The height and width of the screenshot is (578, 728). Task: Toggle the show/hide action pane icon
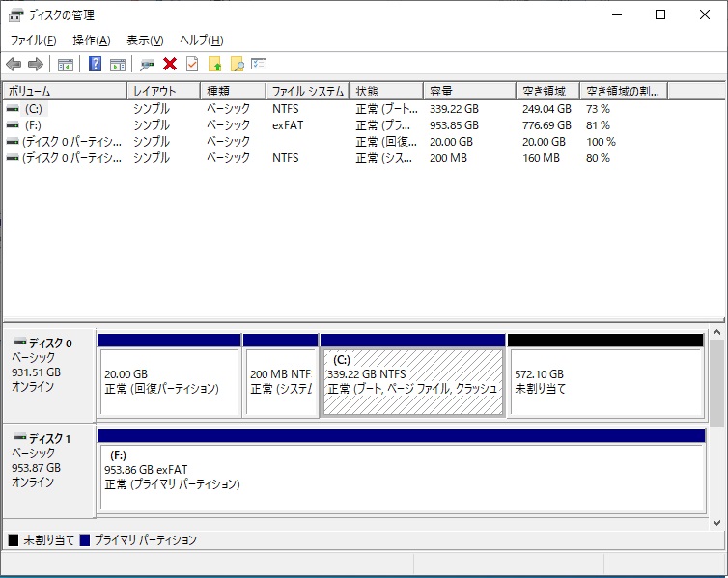[x=118, y=65]
